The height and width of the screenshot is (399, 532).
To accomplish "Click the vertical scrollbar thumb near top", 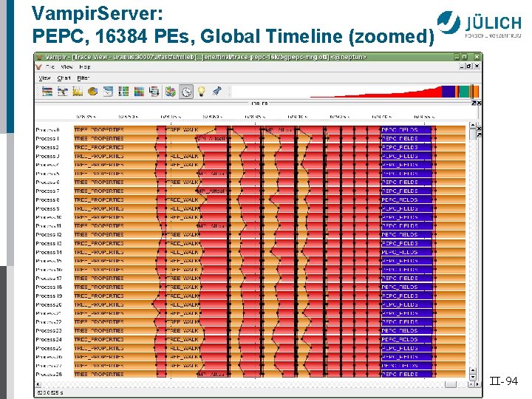I will 473,134.
